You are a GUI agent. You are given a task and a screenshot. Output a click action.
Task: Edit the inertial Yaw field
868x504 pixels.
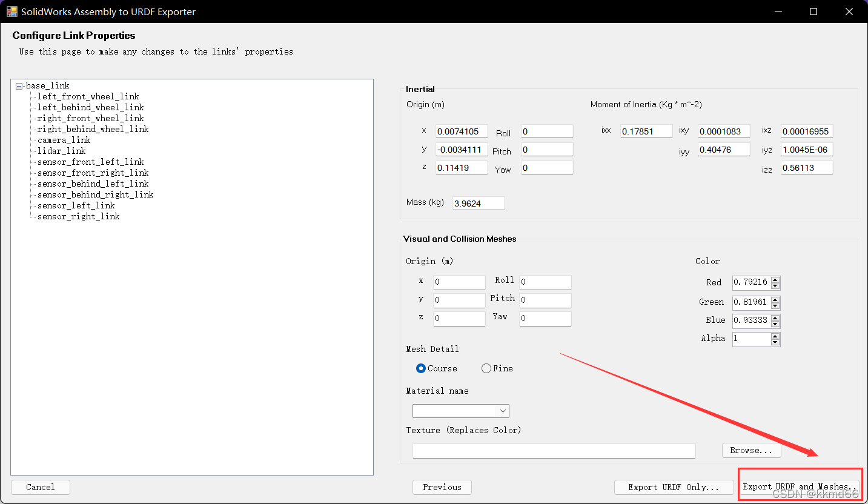(547, 168)
